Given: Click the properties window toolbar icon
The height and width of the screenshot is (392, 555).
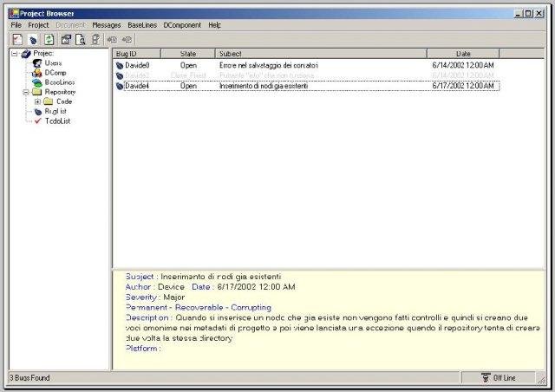Looking at the screenshot, I should [66, 40].
